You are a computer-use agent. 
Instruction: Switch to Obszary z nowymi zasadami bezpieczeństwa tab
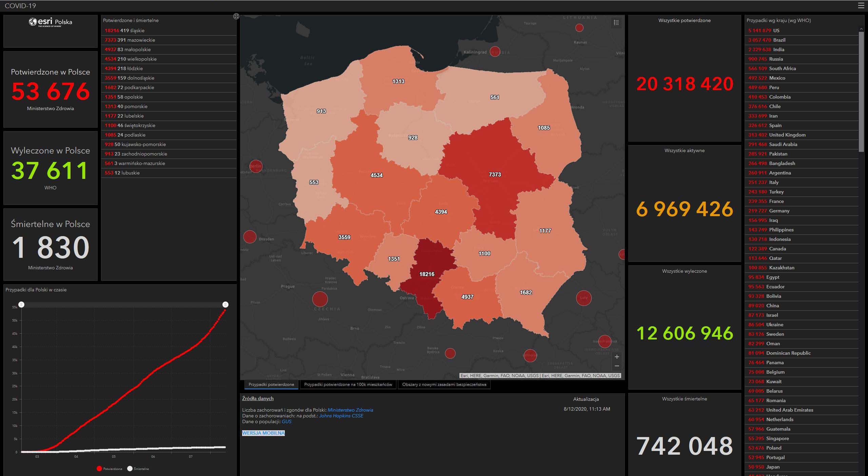pos(444,385)
